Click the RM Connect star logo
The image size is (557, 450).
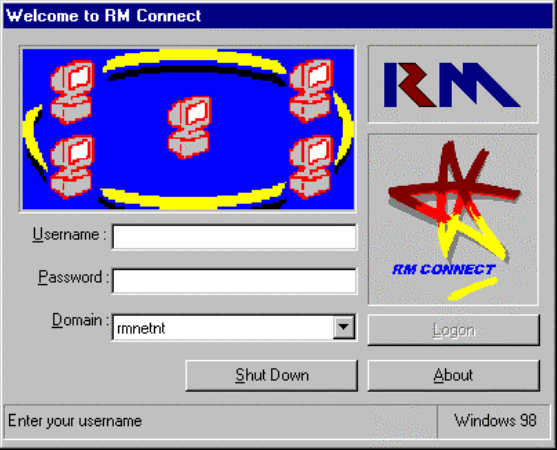coord(454,202)
